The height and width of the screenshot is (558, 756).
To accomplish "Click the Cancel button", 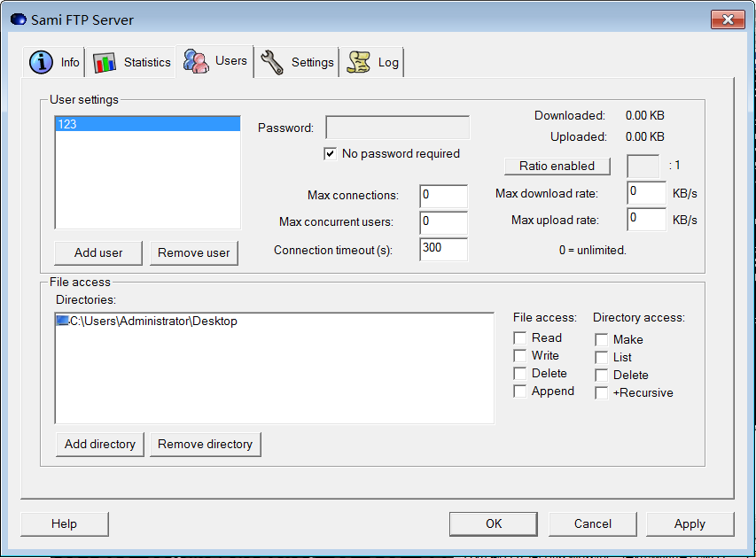I will click(x=593, y=523).
